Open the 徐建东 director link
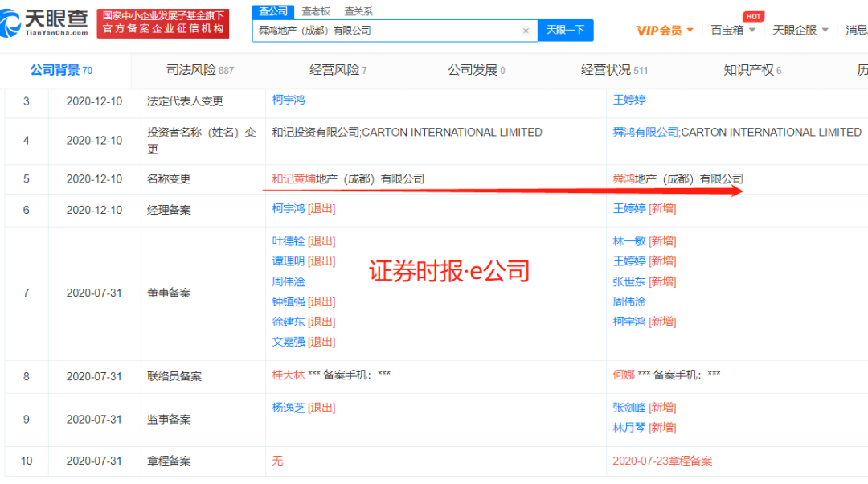This screenshot has height=484, width=868. (x=289, y=322)
